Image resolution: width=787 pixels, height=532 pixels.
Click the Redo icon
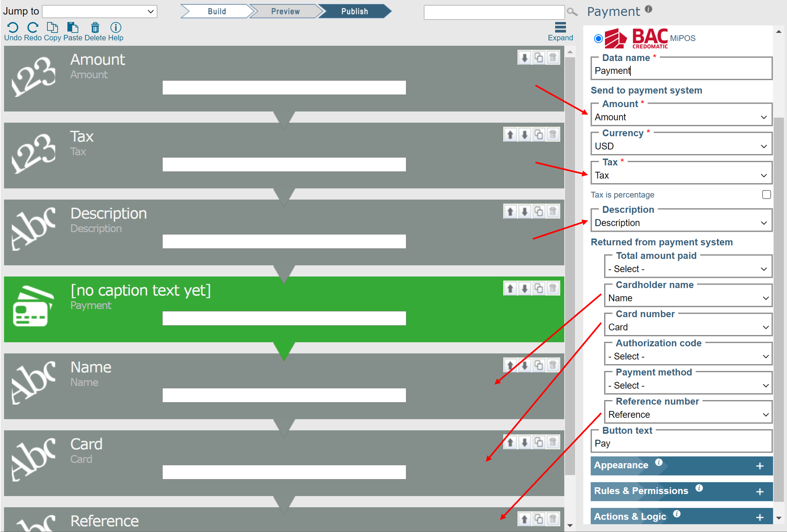coord(33,27)
